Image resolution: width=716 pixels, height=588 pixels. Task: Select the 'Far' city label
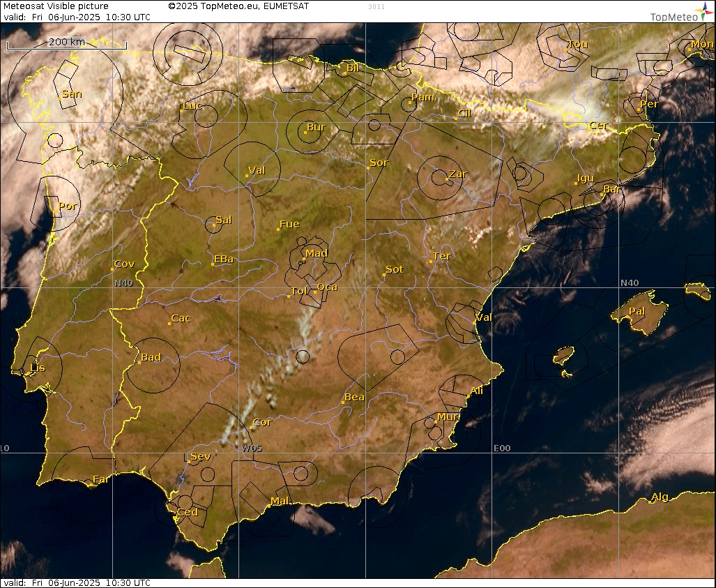(101, 478)
